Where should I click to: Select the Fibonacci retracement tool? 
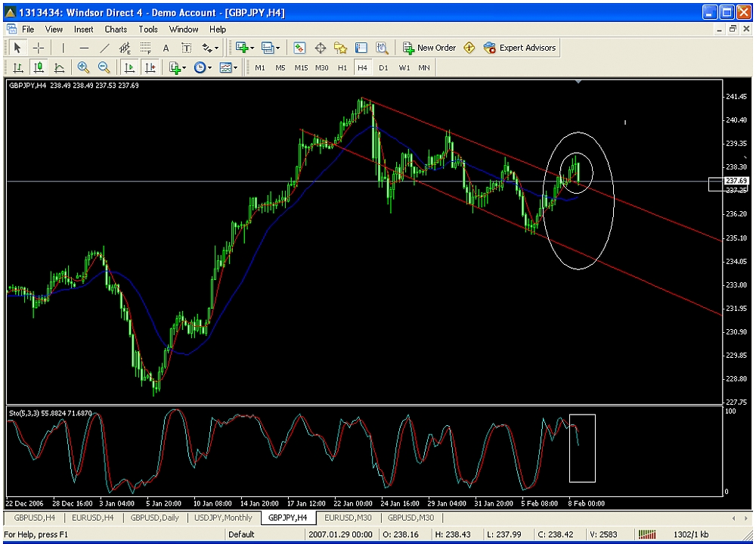point(146,48)
